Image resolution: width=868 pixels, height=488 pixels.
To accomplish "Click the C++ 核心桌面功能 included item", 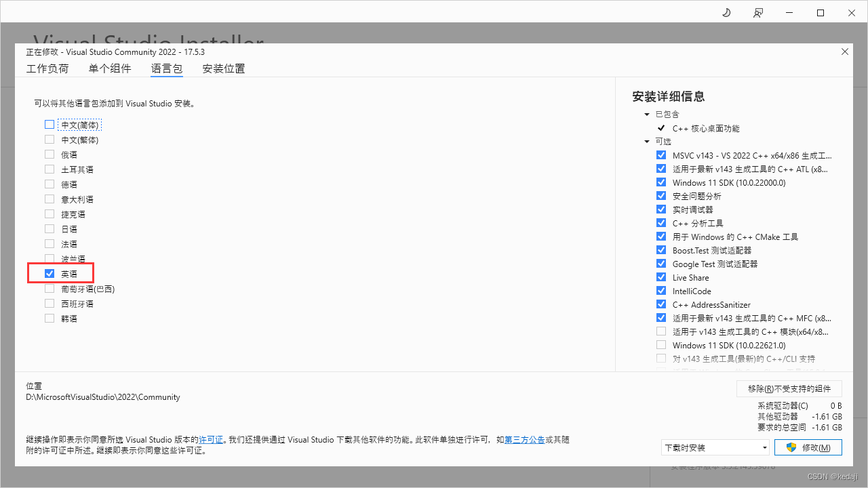I will pyautogui.click(x=706, y=128).
